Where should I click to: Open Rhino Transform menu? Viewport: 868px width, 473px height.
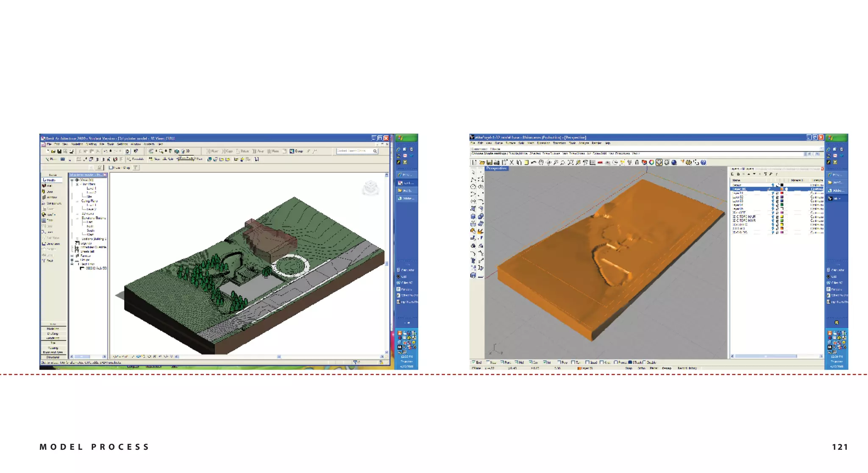point(559,143)
